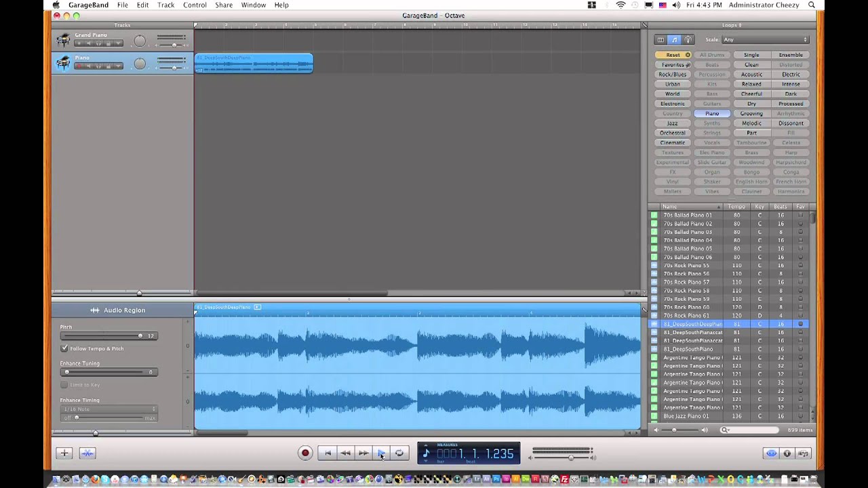This screenshot has width=868, height=488.
Task: Lock the Piano track
Action: pyautogui.click(x=108, y=66)
